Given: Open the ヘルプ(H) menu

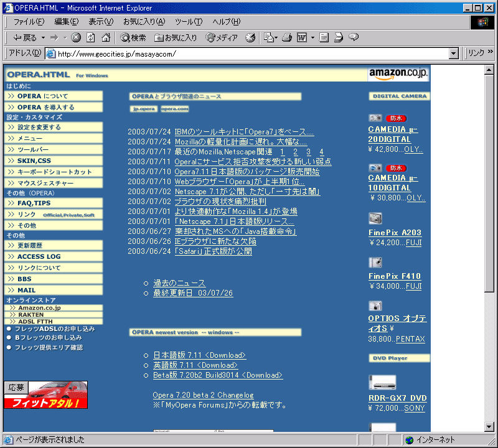Looking at the screenshot, I should click(x=227, y=22).
